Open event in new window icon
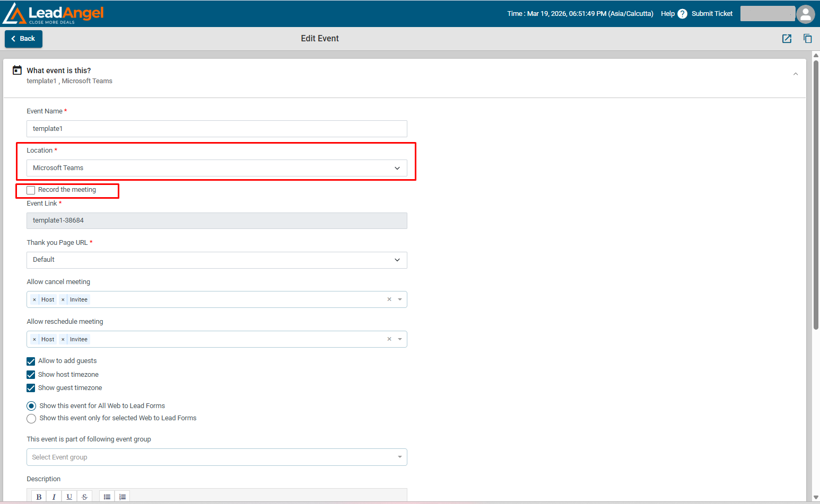 [x=787, y=39]
